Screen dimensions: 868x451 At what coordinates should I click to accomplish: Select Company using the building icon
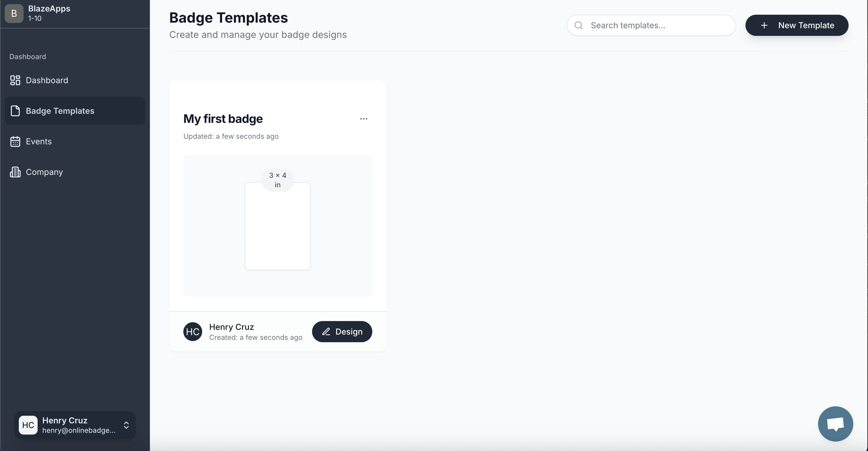pos(15,172)
